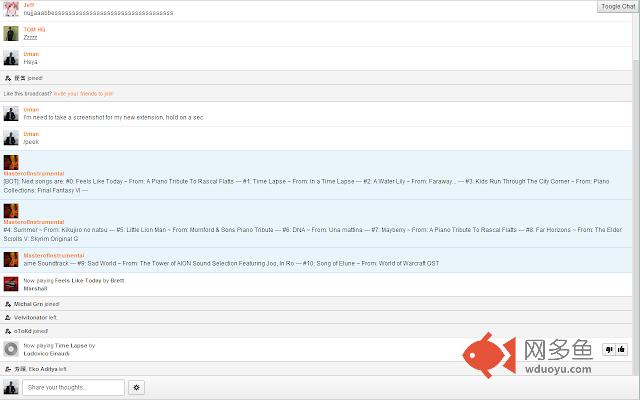Click the joined icon above the Like this broadcast line
Screen dimensions: 640x400
8,78
